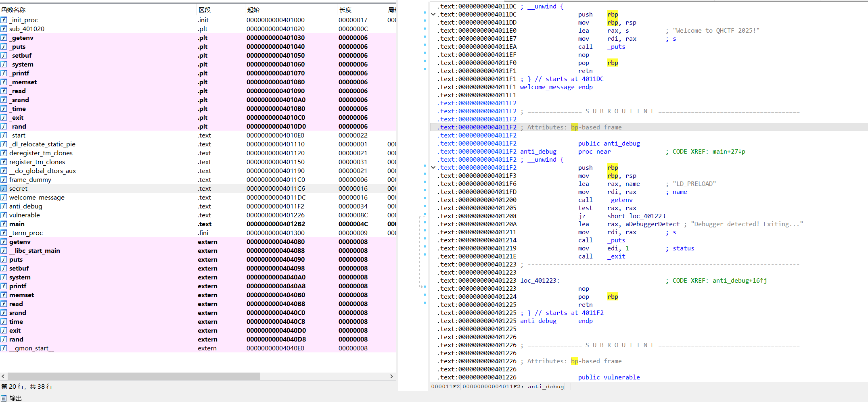This screenshot has width=868, height=402.
Task: Click the icon beside _dl_relocate_static_pie
Action: point(4,144)
